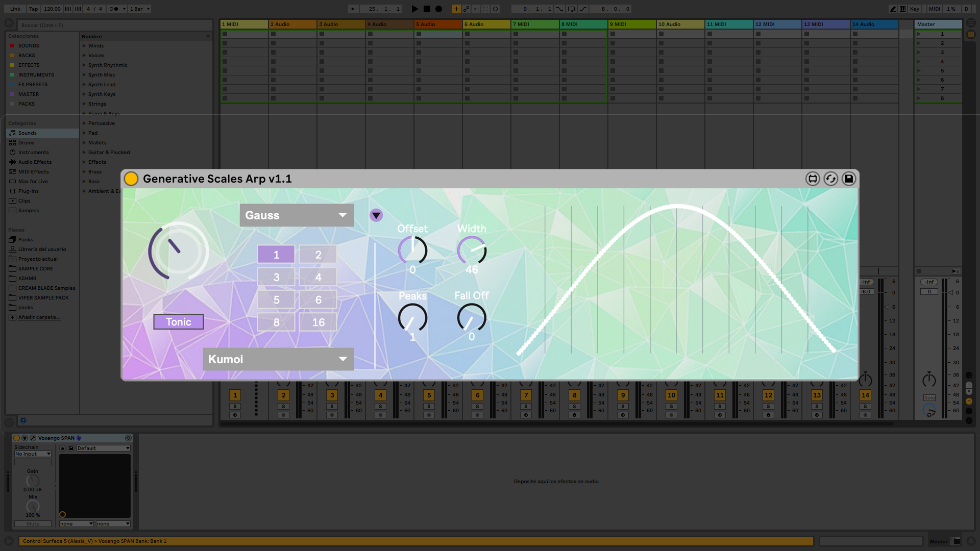This screenshot has height=551, width=980.
Task: Click the arrangement Record button
Action: point(438,9)
